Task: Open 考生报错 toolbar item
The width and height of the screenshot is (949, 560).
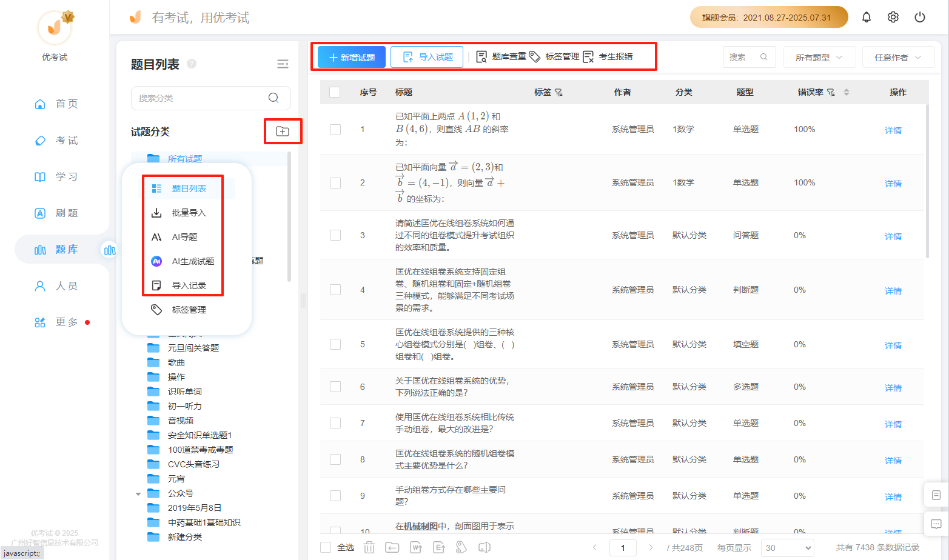Action: coord(608,56)
